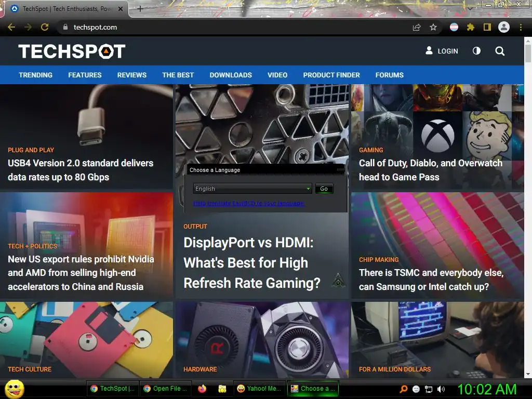
Task: Go back with the browser back arrow
Action: 11,27
